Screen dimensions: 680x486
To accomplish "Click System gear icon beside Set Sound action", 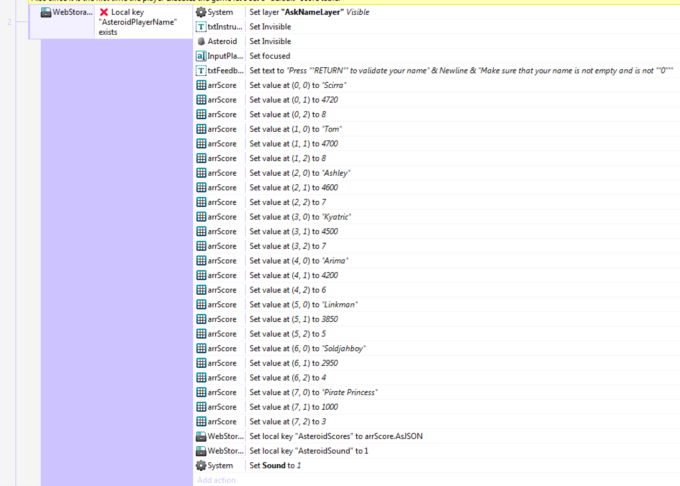I will pos(201,465).
